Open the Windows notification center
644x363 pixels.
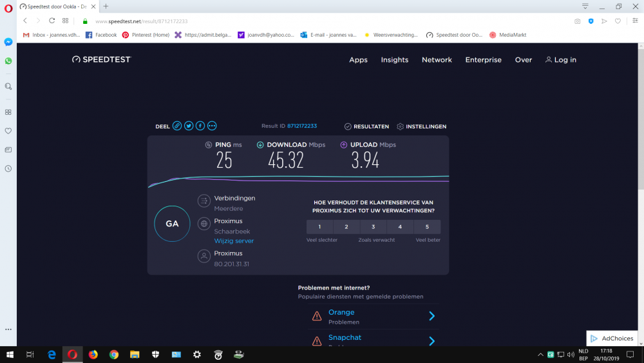point(630,355)
